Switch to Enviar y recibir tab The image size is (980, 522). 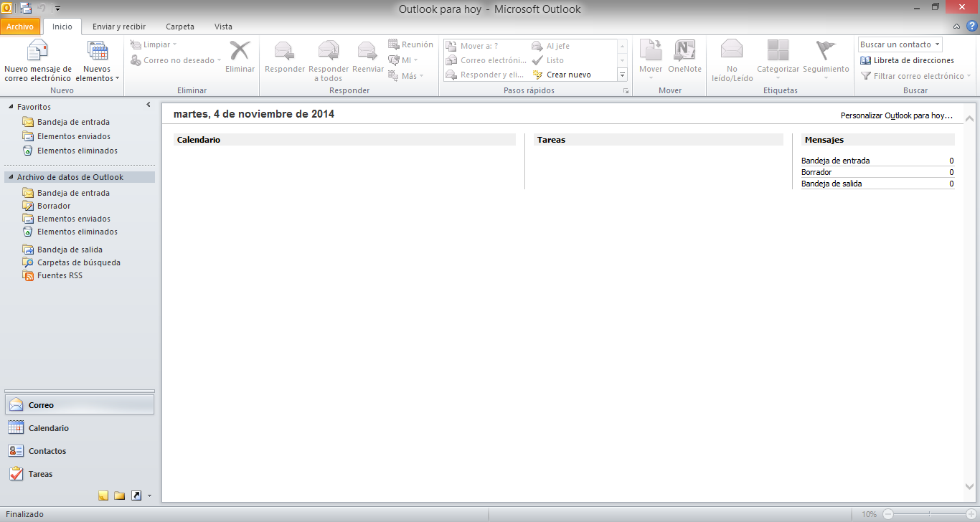(x=119, y=27)
